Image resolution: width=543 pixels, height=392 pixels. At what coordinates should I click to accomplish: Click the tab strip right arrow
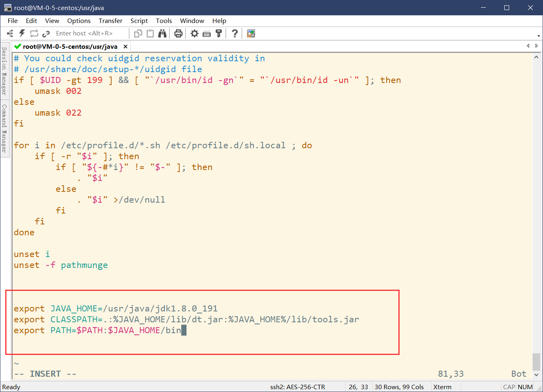pos(537,46)
